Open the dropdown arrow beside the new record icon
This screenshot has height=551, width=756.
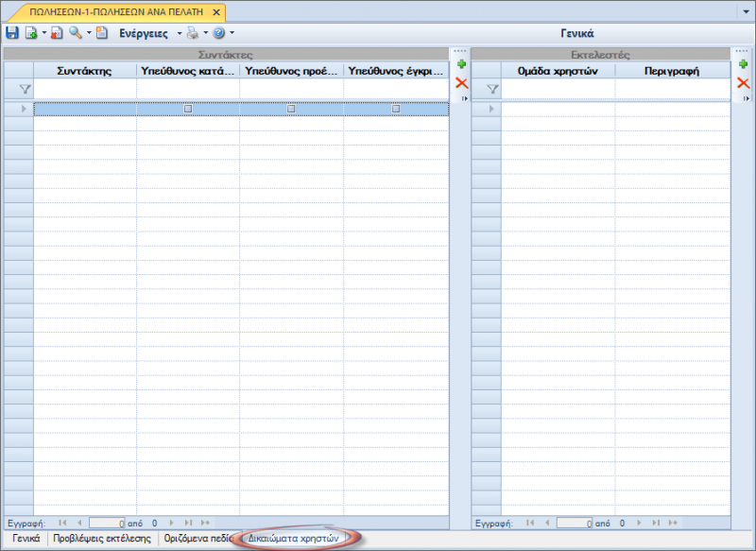43,33
